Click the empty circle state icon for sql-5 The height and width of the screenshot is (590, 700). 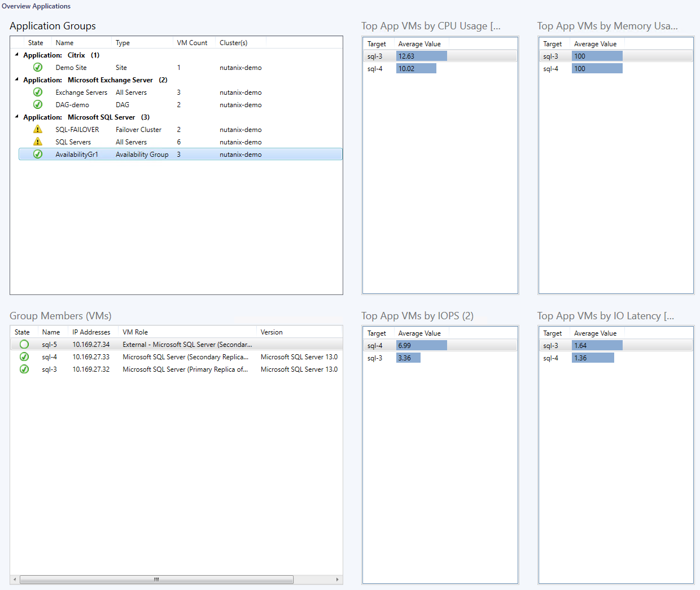[x=24, y=345]
